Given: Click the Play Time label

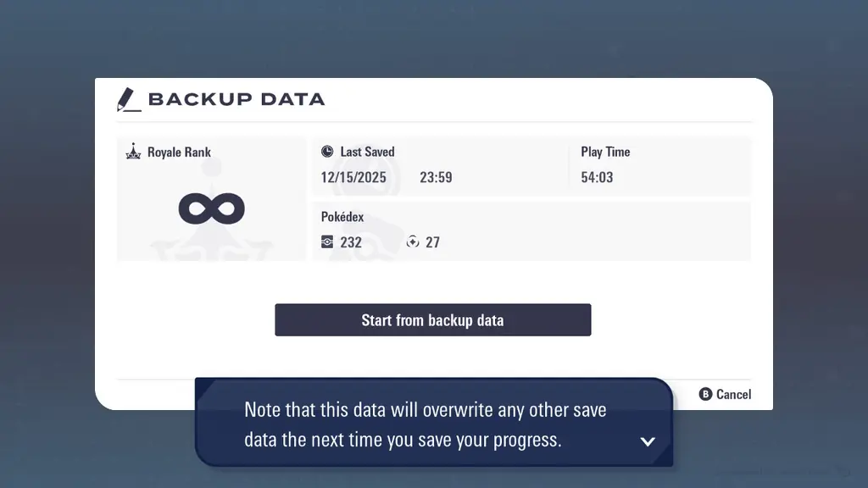Looking at the screenshot, I should (x=605, y=152).
